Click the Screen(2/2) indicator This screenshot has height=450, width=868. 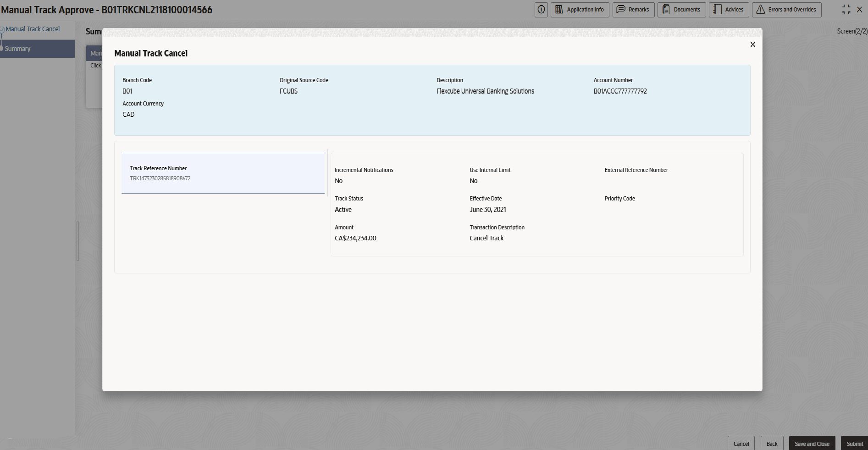tap(852, 31)
